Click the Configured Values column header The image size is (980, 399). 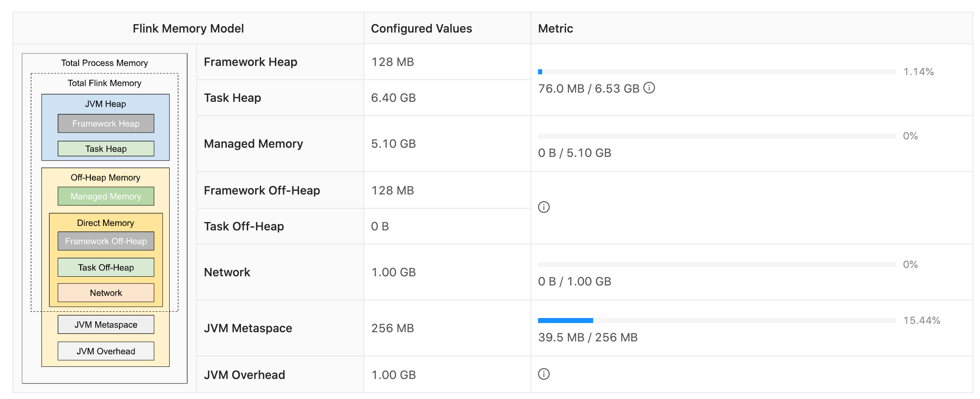point(447,28)
